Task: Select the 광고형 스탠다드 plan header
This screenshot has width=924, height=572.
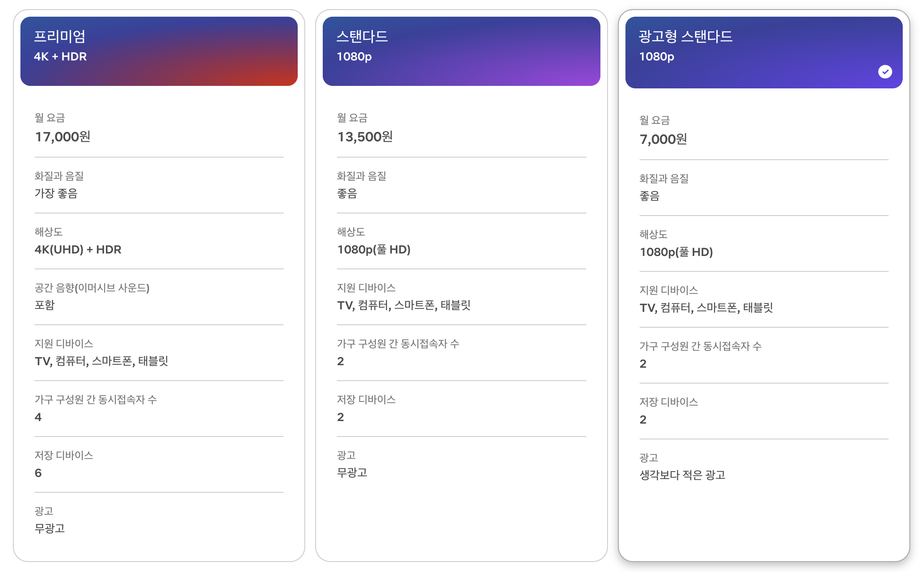Action: 763,52
